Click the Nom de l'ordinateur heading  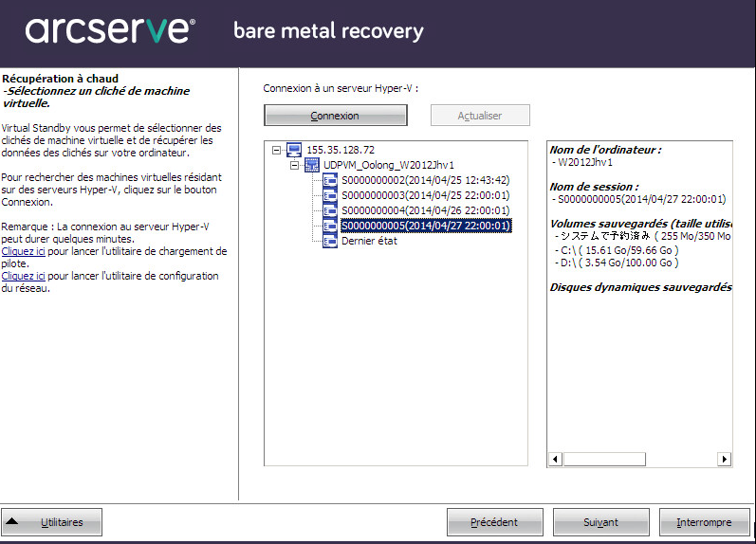(605, 150)
